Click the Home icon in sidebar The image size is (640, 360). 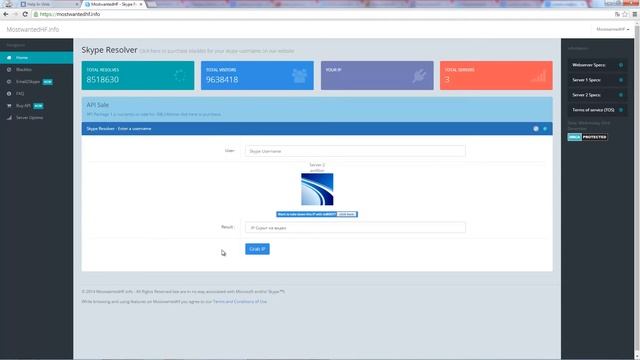pyautogui.click(x=9, y=58)
